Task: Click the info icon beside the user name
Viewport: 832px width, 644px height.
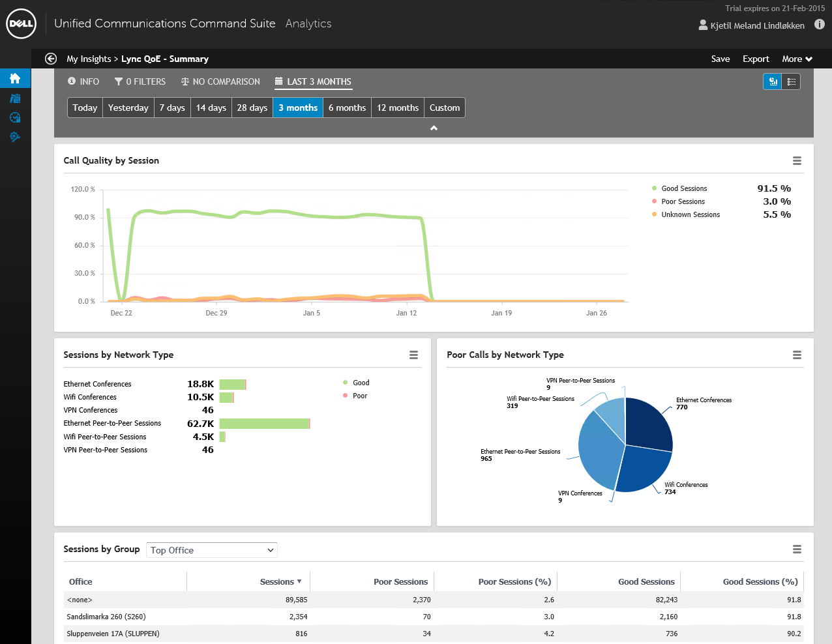Action: coord(820,24)
